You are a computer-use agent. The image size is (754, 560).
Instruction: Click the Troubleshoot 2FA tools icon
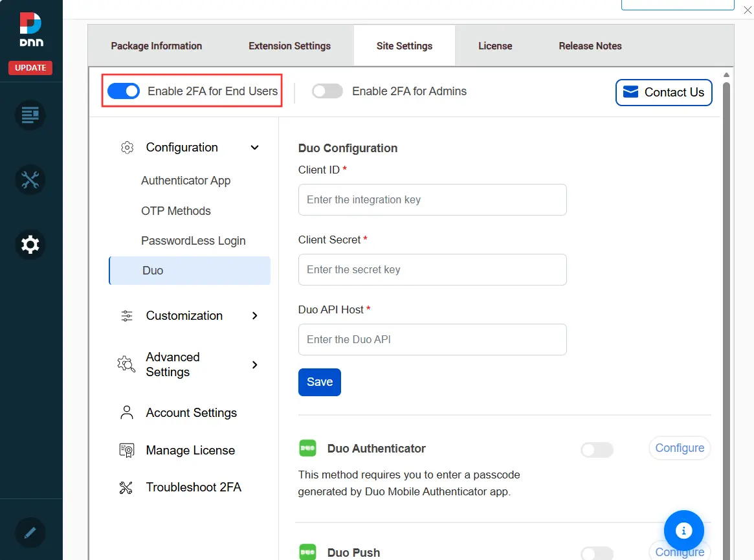pos(126,487)
